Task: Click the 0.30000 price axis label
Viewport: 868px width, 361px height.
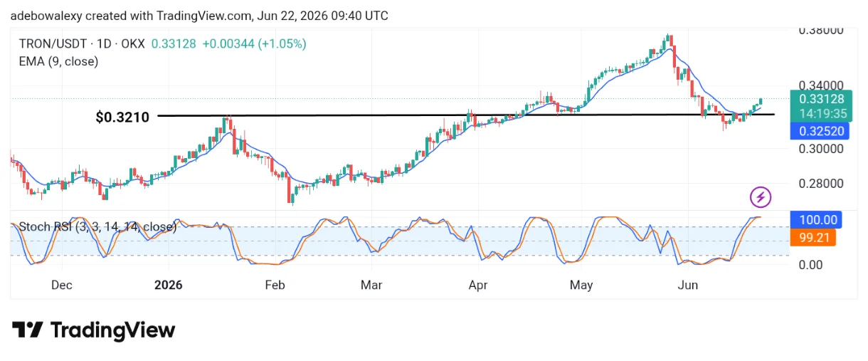Action: [x=820, y=149]
